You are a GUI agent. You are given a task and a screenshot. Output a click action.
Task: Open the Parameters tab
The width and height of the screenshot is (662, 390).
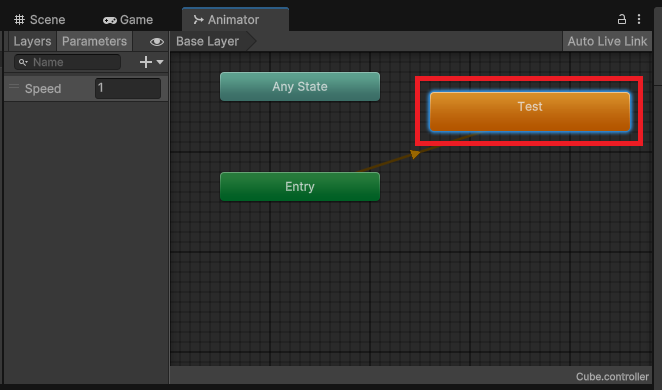(95, 41)
